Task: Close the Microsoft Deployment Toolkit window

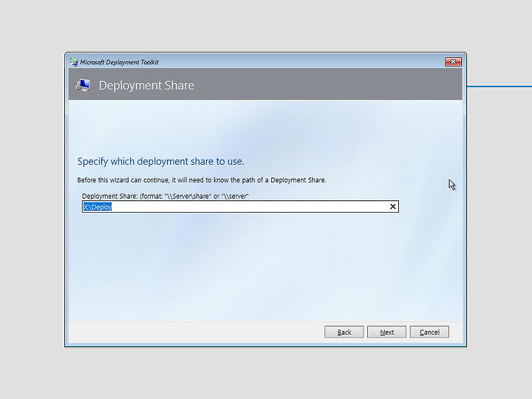Action: (453, 62)
